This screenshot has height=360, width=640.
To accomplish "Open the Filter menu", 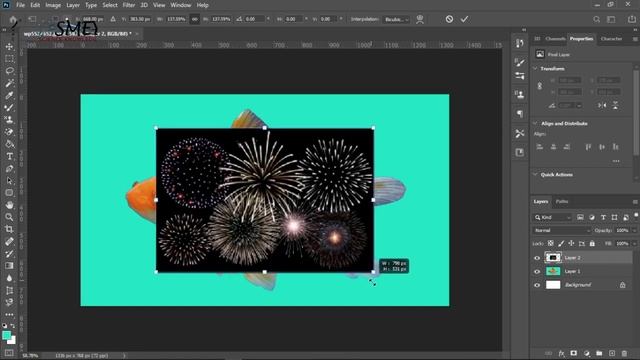I will coord(129,5).
